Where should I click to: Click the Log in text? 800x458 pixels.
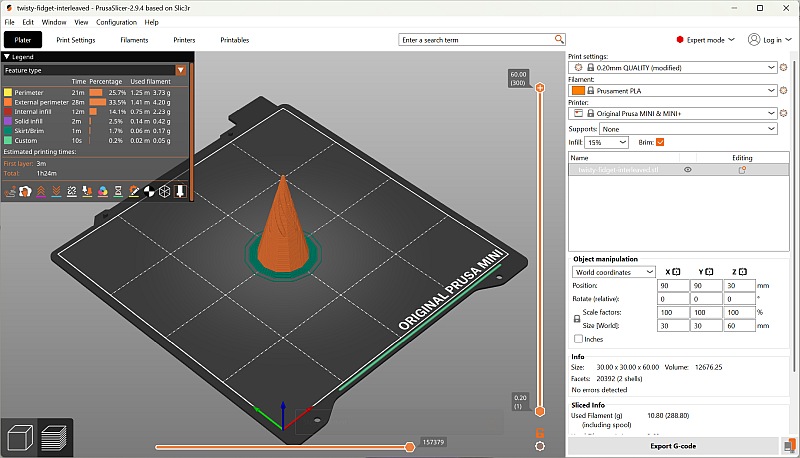click(772, 40)
